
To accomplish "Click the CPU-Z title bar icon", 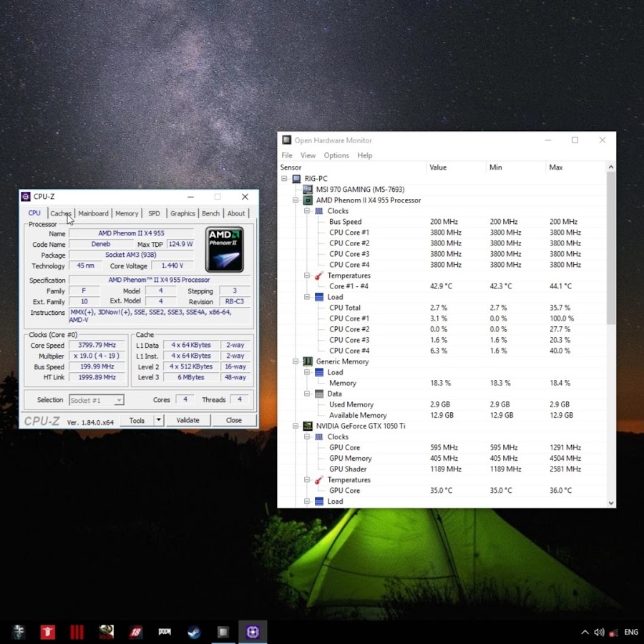I will click(x=26, y=197).
